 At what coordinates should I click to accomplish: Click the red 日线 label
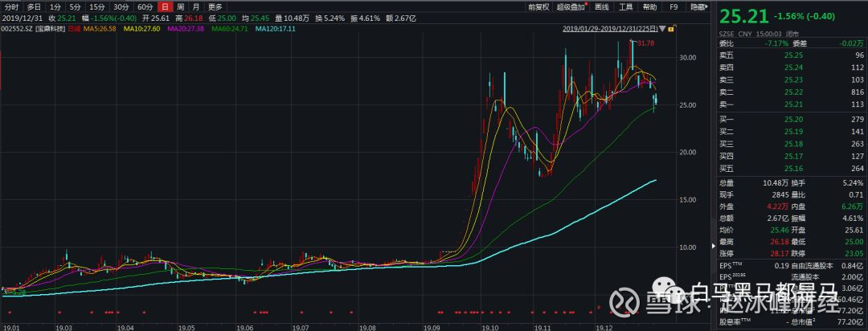(x=76, y=28)
